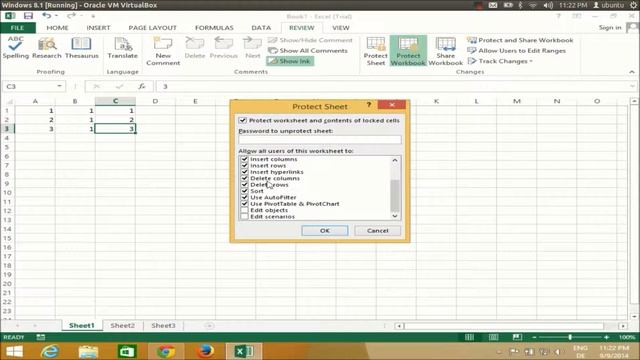Open File Explorer from taskbar
The height and width of the screenshot is (360, 640).
88,351
